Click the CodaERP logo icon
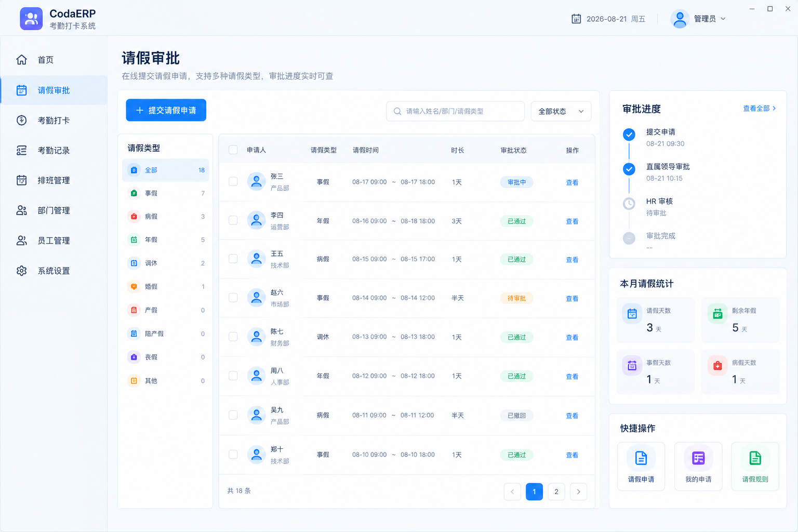The height and width of the screenshot is (532, 798). coord(31,19)
